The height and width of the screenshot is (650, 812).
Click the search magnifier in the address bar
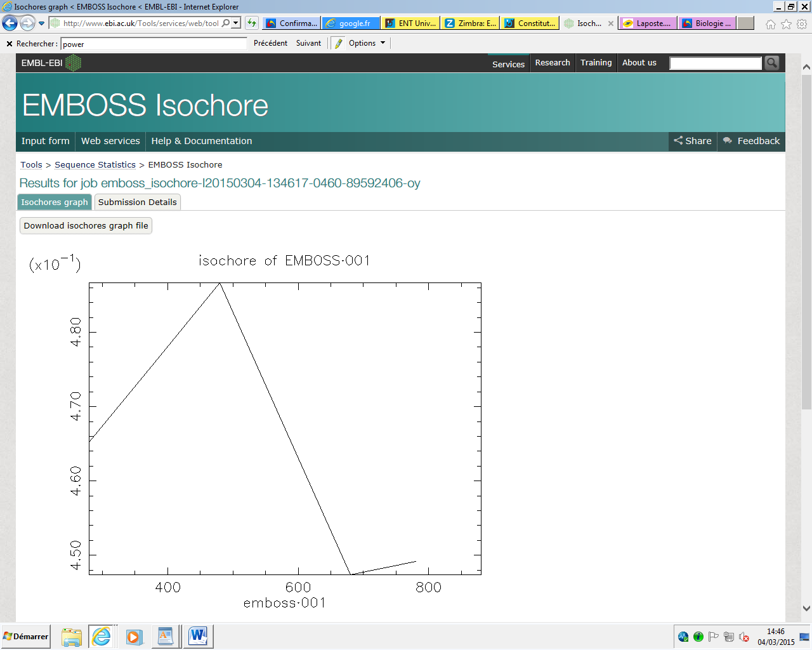coord(226,23)
